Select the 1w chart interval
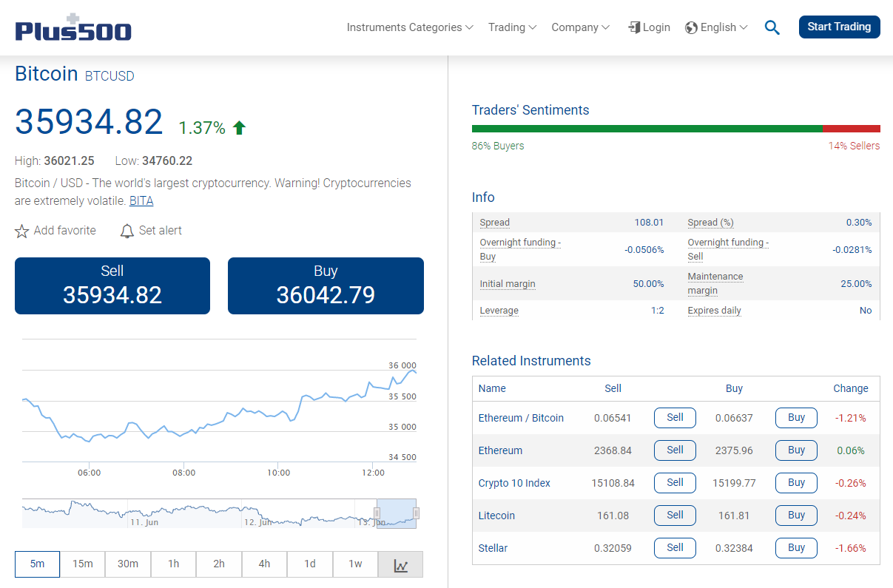The height and width of the screenshot is (588, 893). (355, 564)
